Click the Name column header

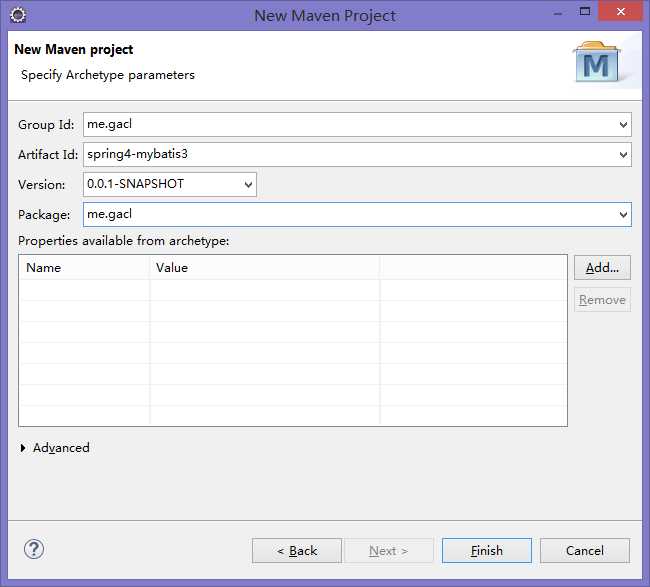84,268
